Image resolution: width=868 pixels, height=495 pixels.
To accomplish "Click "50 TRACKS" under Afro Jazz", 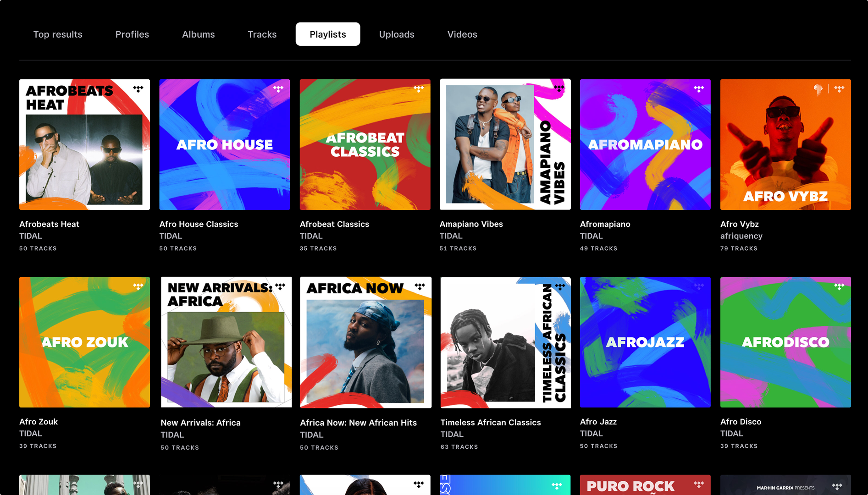I will [x=598, y=446].
